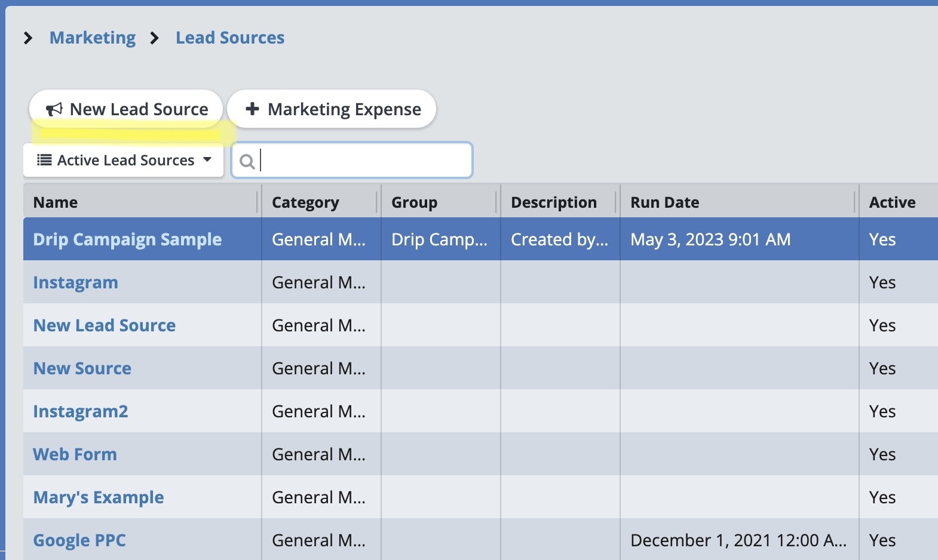This screenshot has width=938, height=560.
Task: Click the list icon beside Active Lead Sources
Action: click(44, 160)
